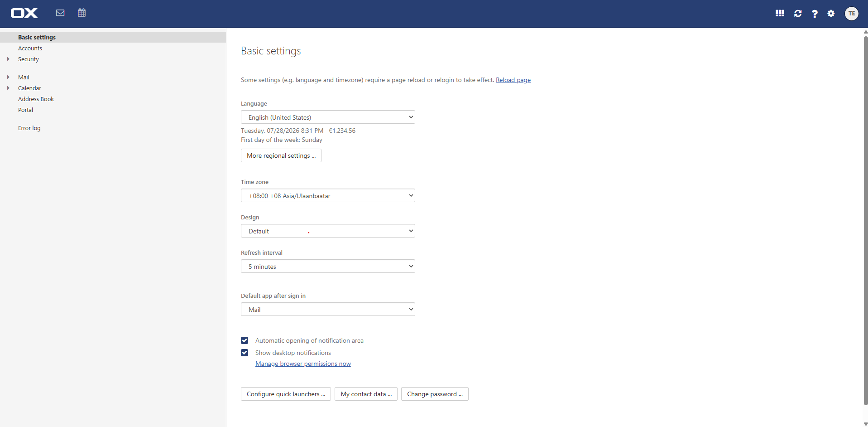Click the scrollbar down arrow

[x=866, y=424]
